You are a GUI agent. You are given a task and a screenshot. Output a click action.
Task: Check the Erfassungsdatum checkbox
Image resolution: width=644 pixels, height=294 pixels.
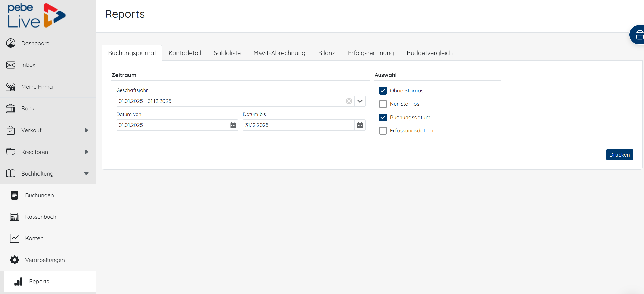pyautogui.click(x=383, y=131)
